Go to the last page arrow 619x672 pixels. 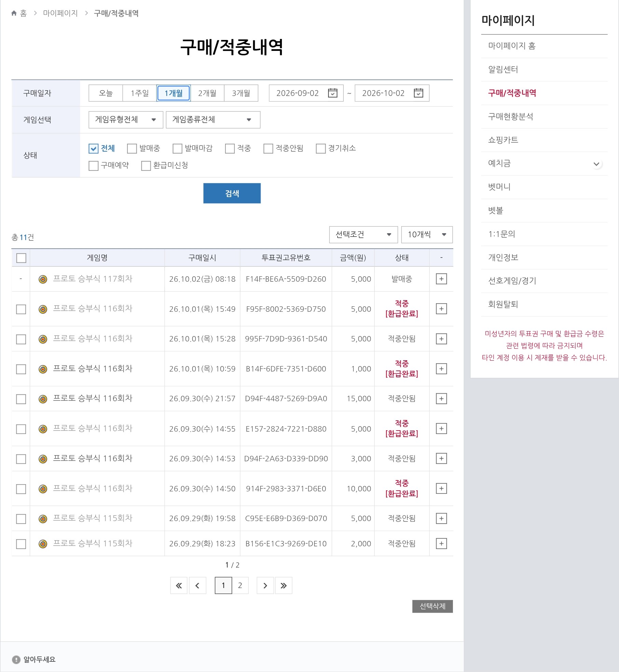click(284, 586)
